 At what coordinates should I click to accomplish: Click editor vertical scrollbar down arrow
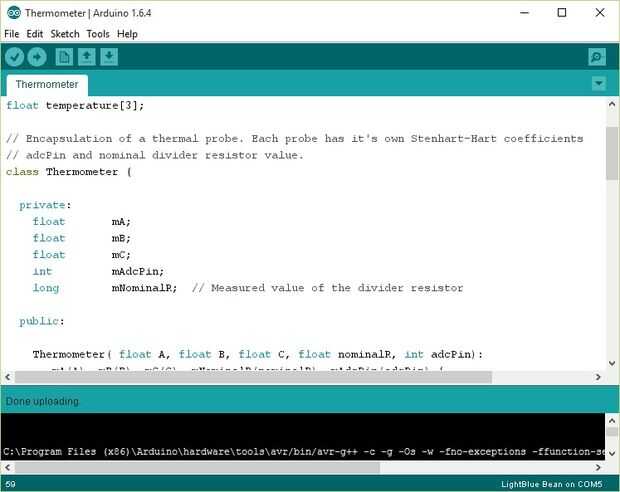[x=612, y=363]
